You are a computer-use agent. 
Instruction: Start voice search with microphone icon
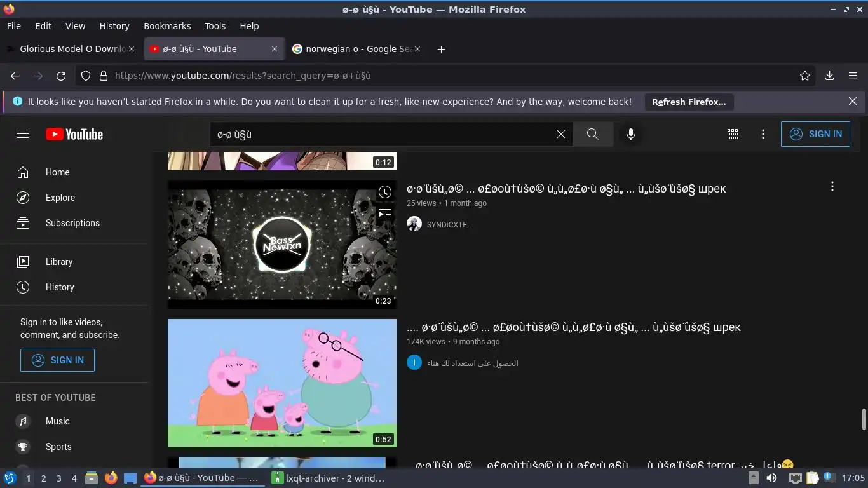[x=631, y=134]
